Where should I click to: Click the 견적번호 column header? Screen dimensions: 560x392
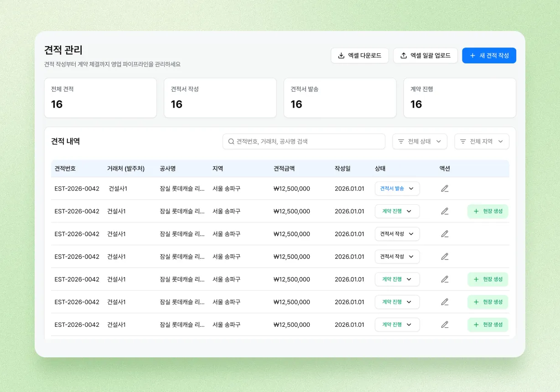point(65,168)
